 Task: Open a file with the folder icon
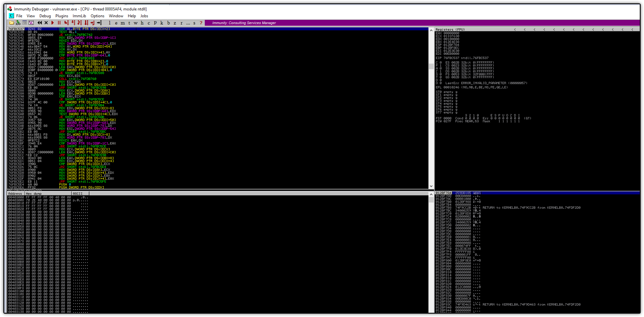click(x=11, y=23)
